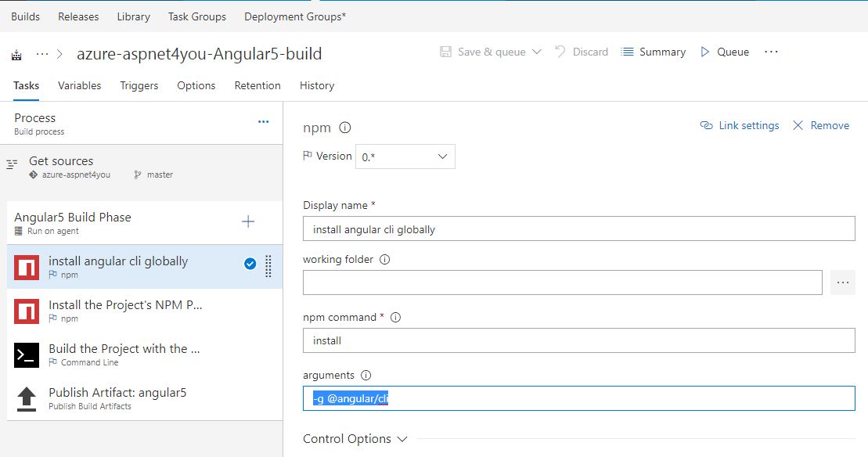Image resolution: width=868 pixels, height=457 pixels.
Task: Select the Install the Project's NPM task
Action: click(x=145, y=311)
